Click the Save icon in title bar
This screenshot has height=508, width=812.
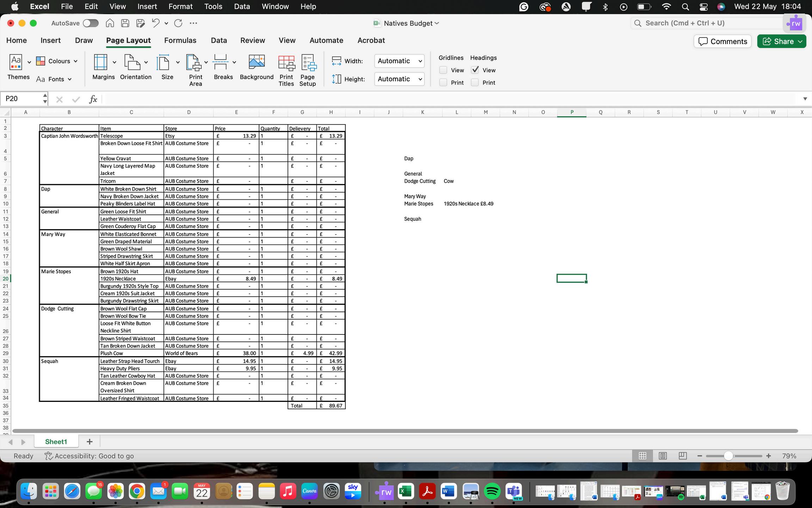125,23
